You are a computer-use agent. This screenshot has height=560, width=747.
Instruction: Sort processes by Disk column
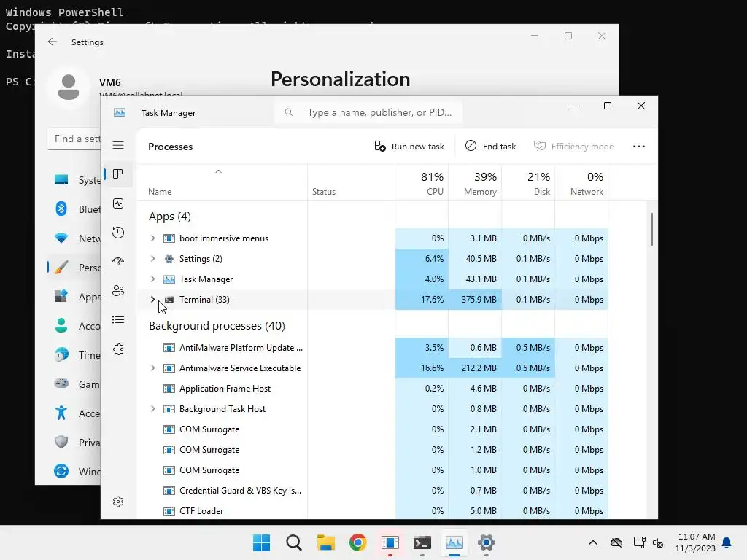coord(528,183)
